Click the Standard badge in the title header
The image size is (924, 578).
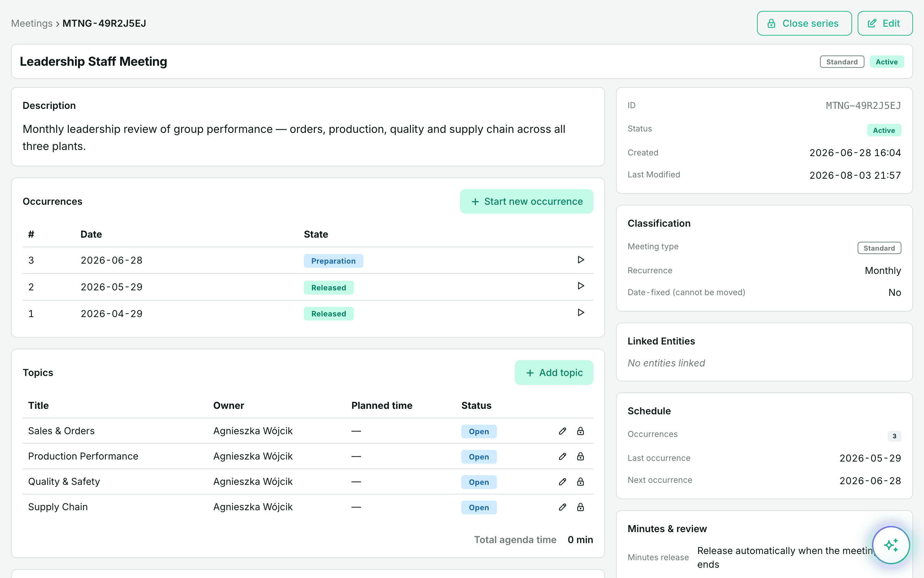click(x=842, y=62)
